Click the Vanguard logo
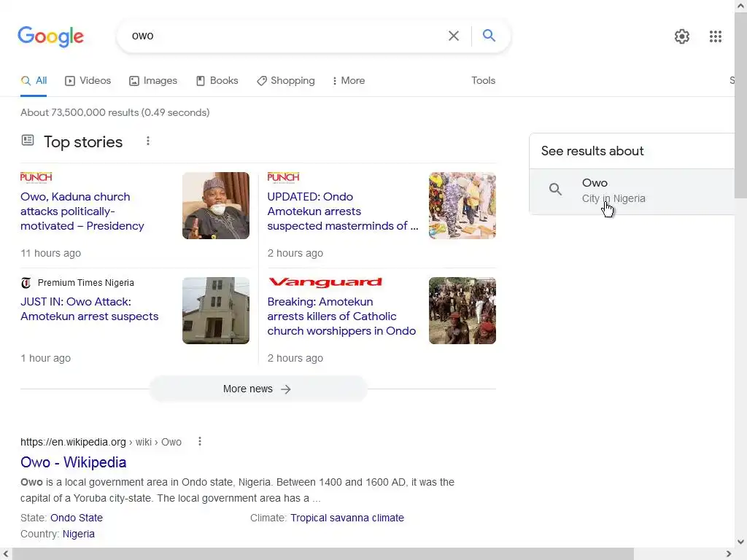Screen dimensions: 747x560 pyautogui.click(x=325, y=282)
